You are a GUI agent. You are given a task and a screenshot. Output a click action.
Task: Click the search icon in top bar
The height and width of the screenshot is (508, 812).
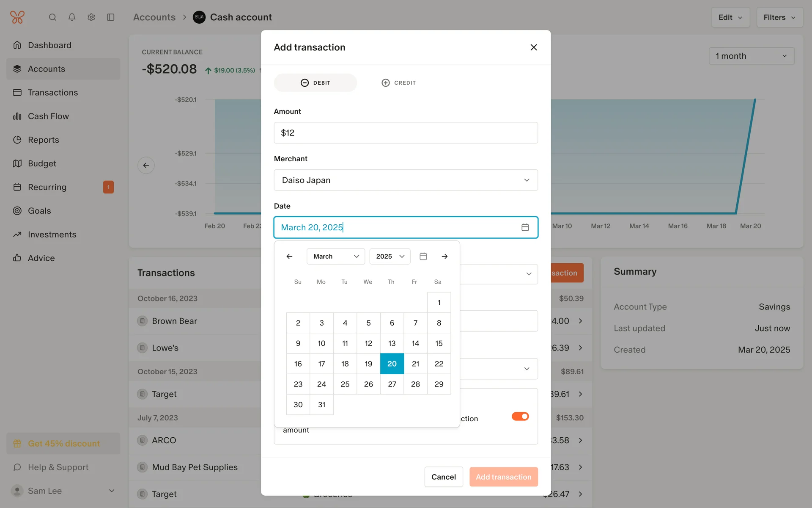(52, 17)
